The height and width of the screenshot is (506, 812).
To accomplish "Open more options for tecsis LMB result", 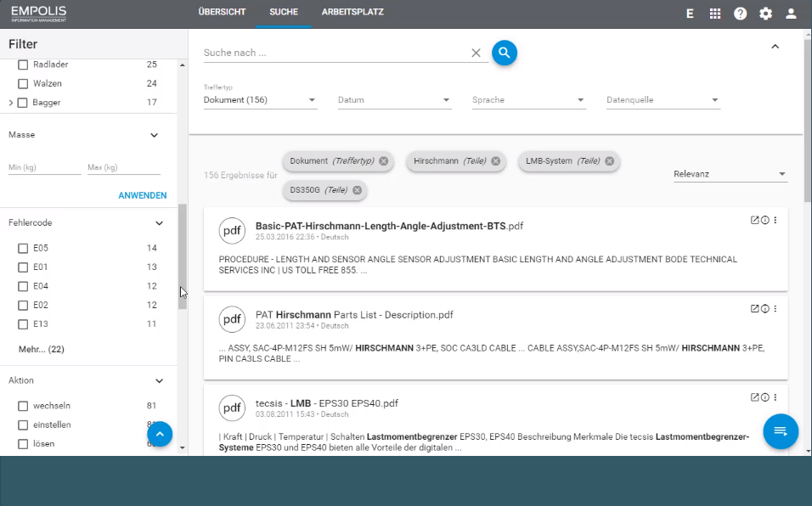I will coord(775,397).
